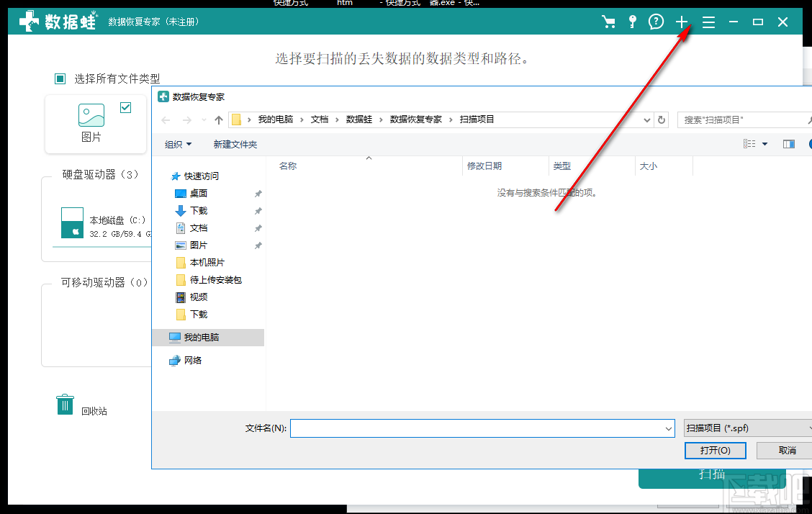This screenshot has height=514, width=812.
Task: Click the shopping cart purchase icon
Action: (609, 22)
